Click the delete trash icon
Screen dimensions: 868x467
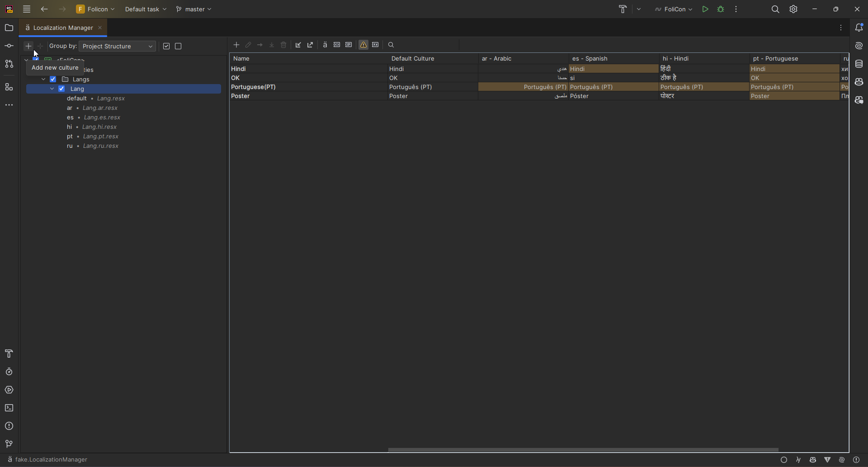click(x=283, y=45)
